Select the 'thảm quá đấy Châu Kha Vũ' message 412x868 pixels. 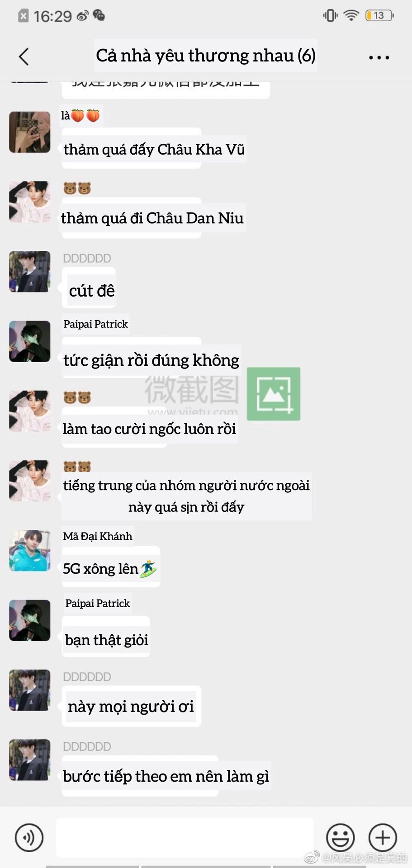pos(154,149)
